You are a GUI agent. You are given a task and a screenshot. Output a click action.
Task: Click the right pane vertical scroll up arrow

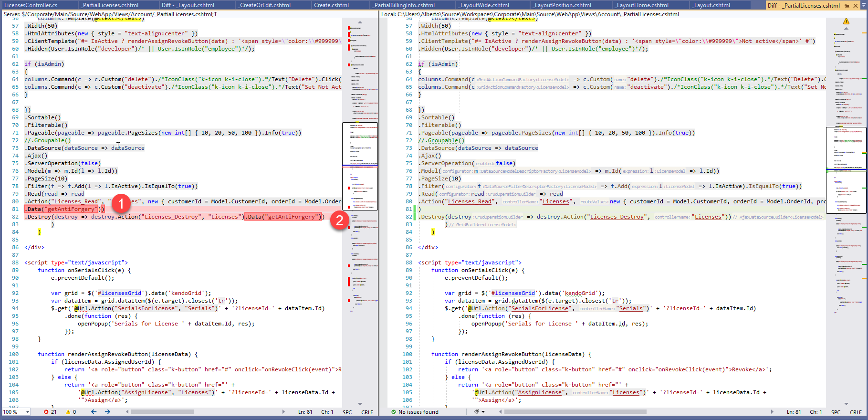pos(846,29)
